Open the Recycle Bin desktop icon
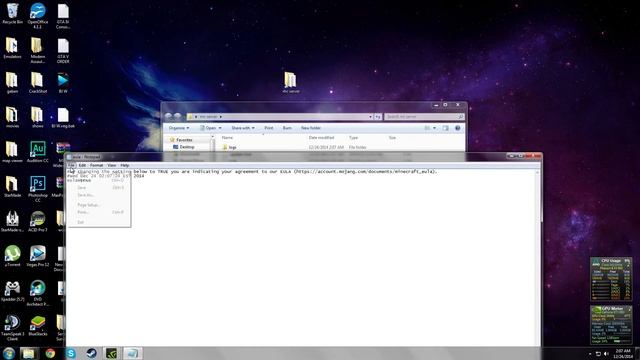Image resolution: width=640 pixels, height=360 pixels. click(x=12, y=13)
